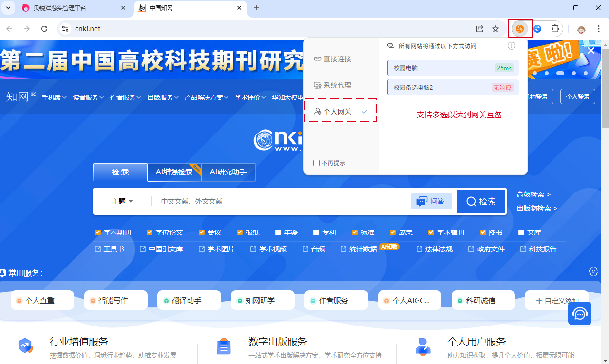609x364 pixels.
Task: Select the 校园电脑 gateway entry
Action: [453, 68]
